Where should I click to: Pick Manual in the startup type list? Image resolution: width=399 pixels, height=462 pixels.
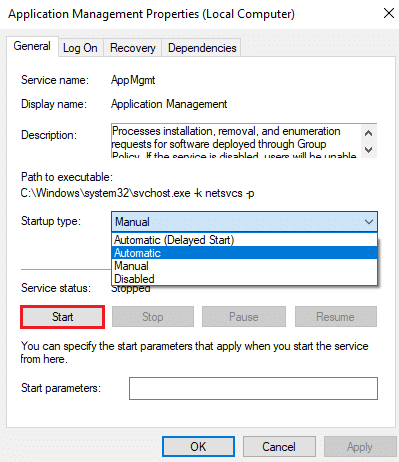244,266
